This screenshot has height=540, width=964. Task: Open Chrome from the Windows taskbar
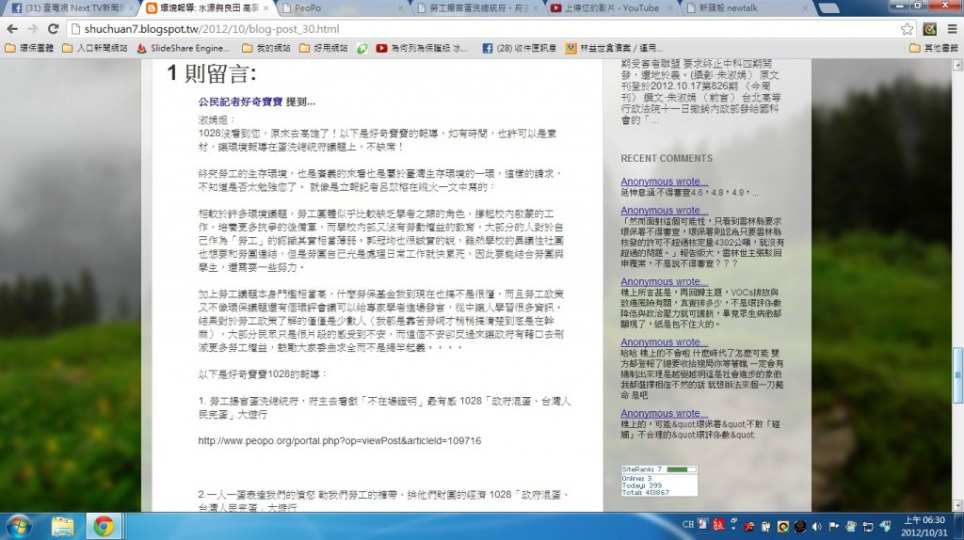point(103,525)
